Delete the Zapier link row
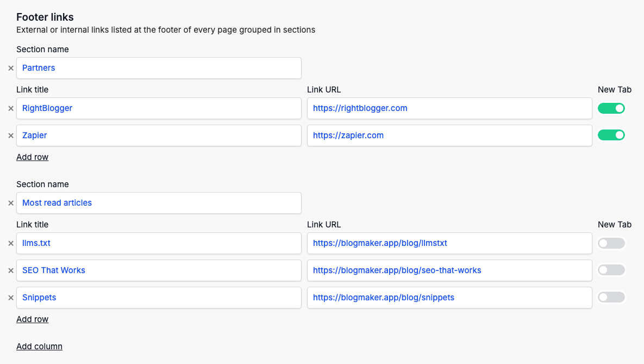Screen dimensions: 644x364 tap(11, 135)
